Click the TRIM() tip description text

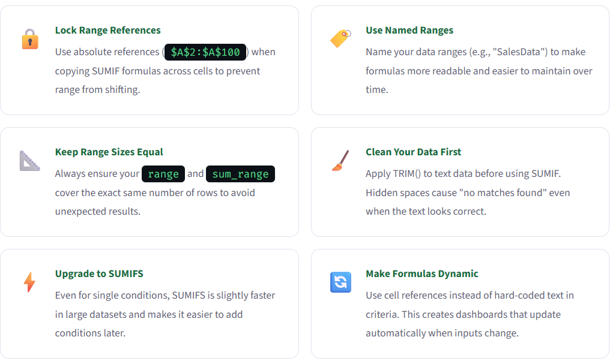[468, 192]
